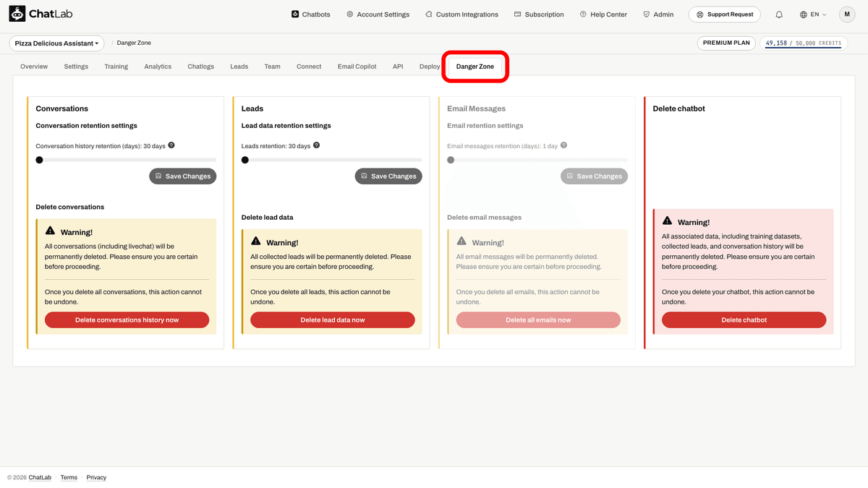
Task: Click the ChatLab footer link
Action: (x=40, y=477)
